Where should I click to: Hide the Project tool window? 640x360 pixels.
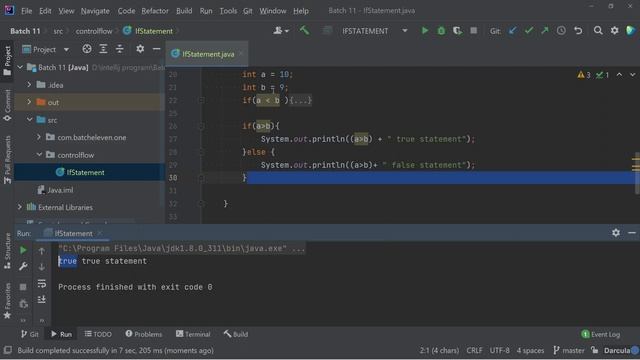point(156,49)
